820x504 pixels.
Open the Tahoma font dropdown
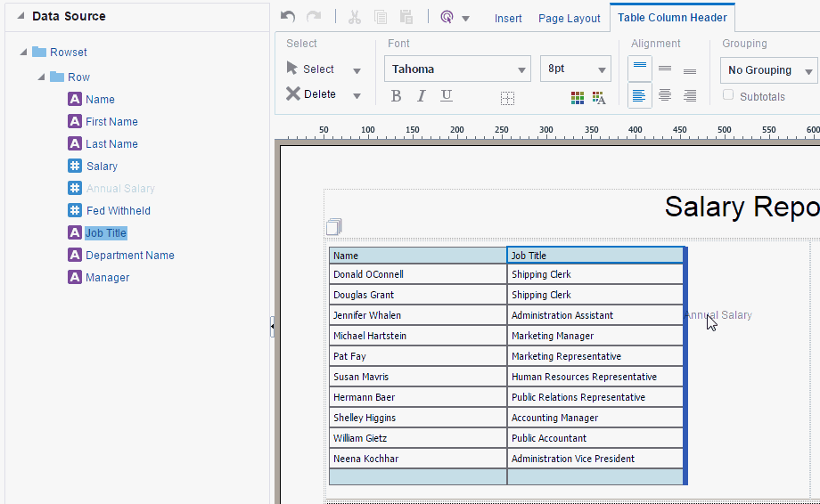pyautogui.click(x=457, y=69)
